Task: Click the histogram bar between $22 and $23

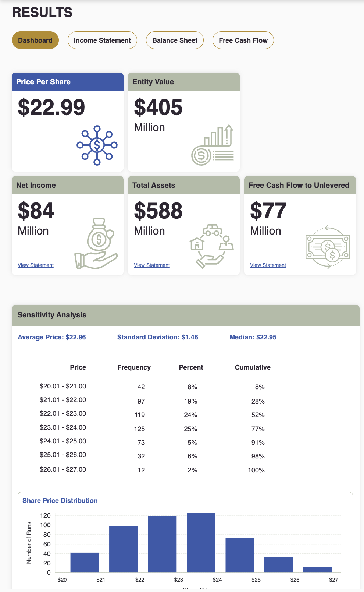Action: (162, 544)
